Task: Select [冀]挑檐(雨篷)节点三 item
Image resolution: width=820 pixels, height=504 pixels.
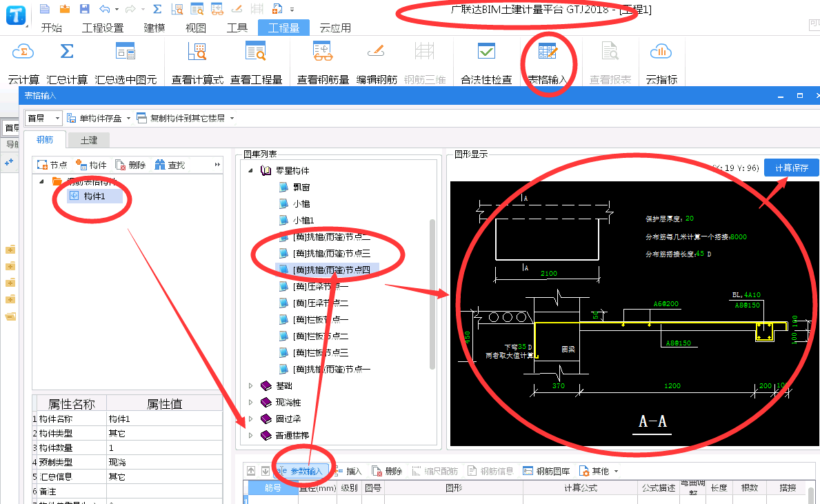Action: (332, 254)
